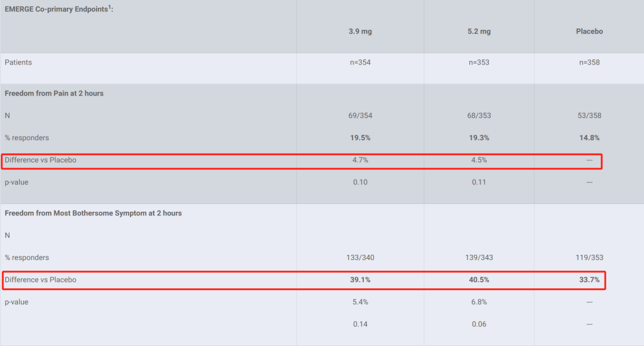Click the Placebo column header
Screen dimensions: 644x346
[x=589, y=32]
